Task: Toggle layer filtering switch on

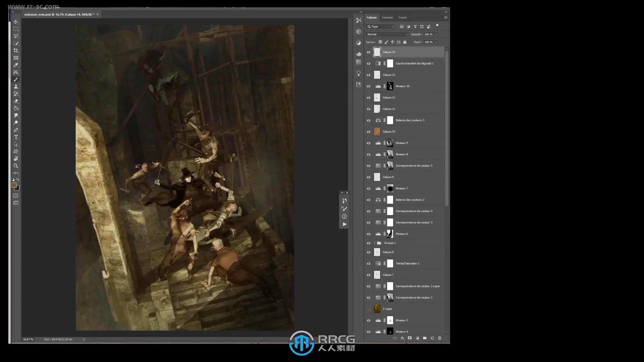Action: tap(437, 26)
